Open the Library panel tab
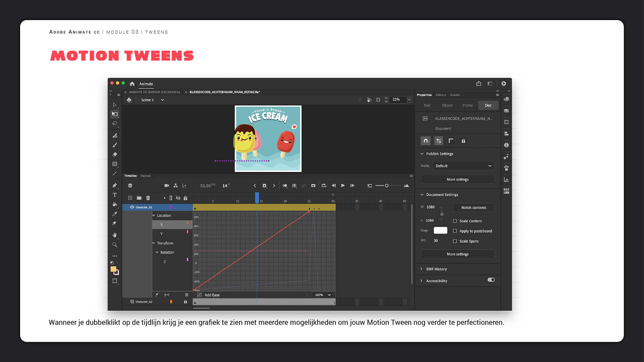Image resolution: width=644 pixels, height=362 pixels. tap(441, 95)
